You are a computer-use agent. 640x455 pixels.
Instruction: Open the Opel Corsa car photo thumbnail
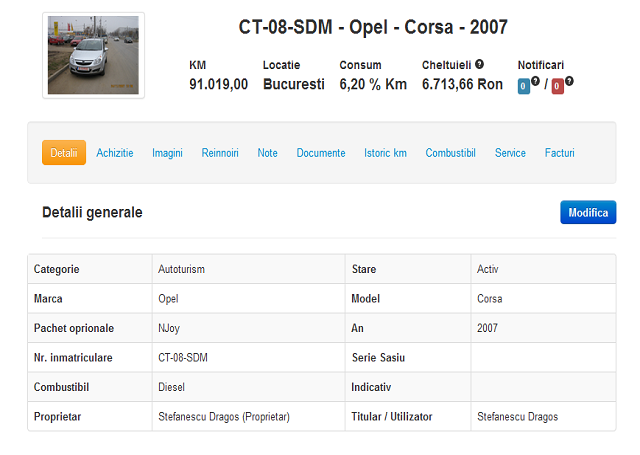click(93, 55)
